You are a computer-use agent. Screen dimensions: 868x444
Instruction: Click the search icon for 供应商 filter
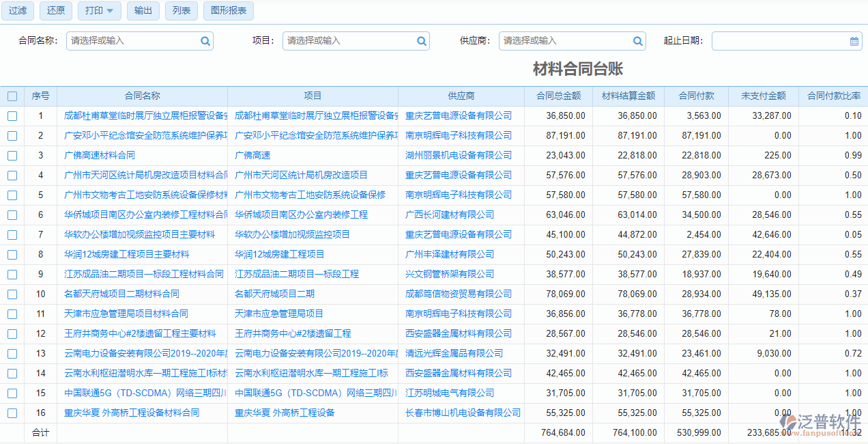637,41
